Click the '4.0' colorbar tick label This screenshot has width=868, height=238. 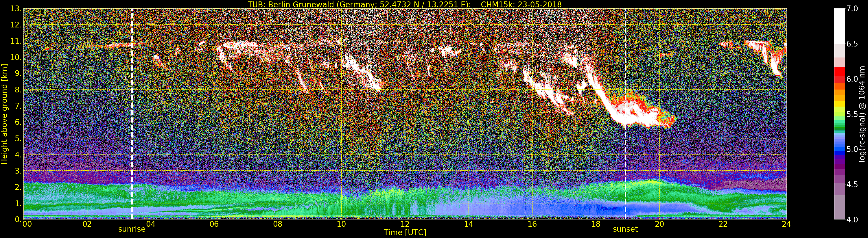(x=852, y=220)
